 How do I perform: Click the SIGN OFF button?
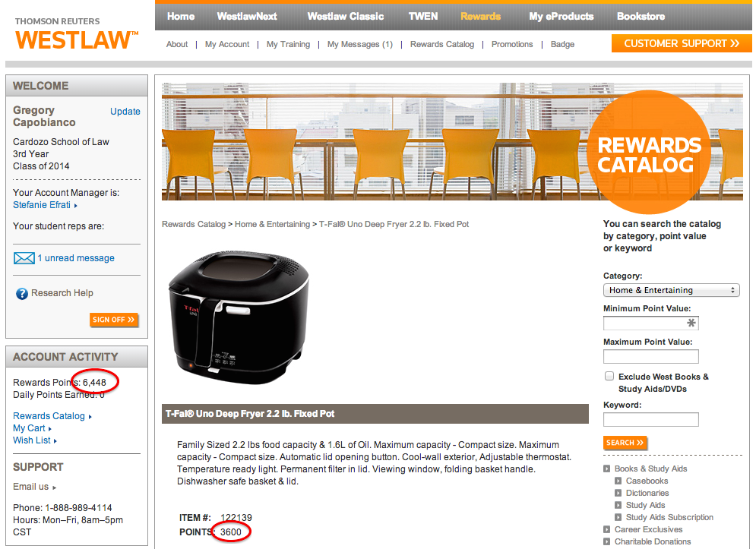tap(114, 320)
